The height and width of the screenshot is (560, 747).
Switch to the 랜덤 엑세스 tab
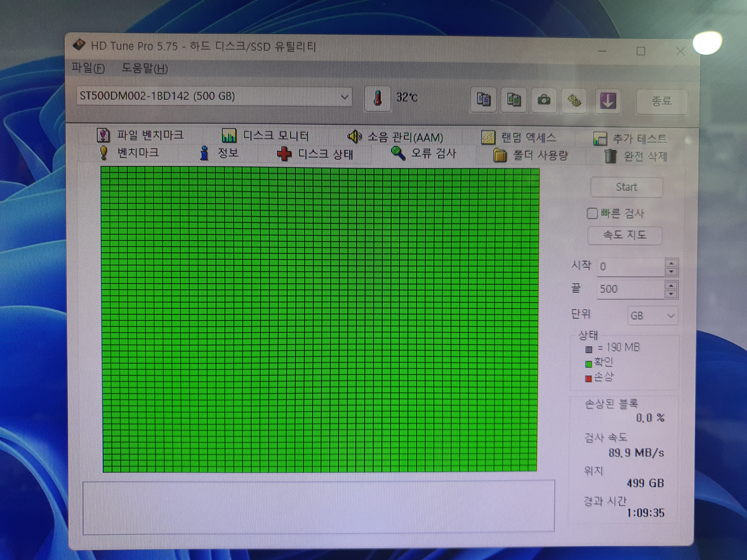coord(518,138)
